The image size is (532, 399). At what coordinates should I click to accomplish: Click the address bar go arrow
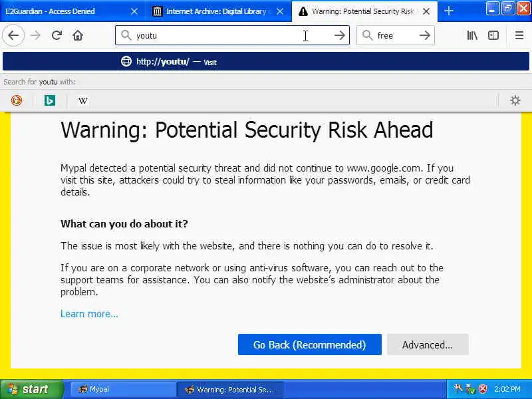pos(339,35)
